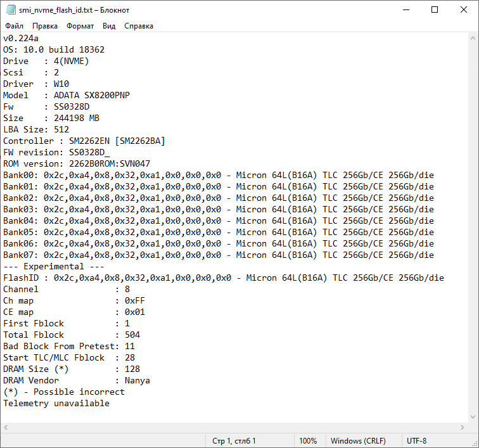Click the 'OS: 10.0 build 18362' line

54,49
